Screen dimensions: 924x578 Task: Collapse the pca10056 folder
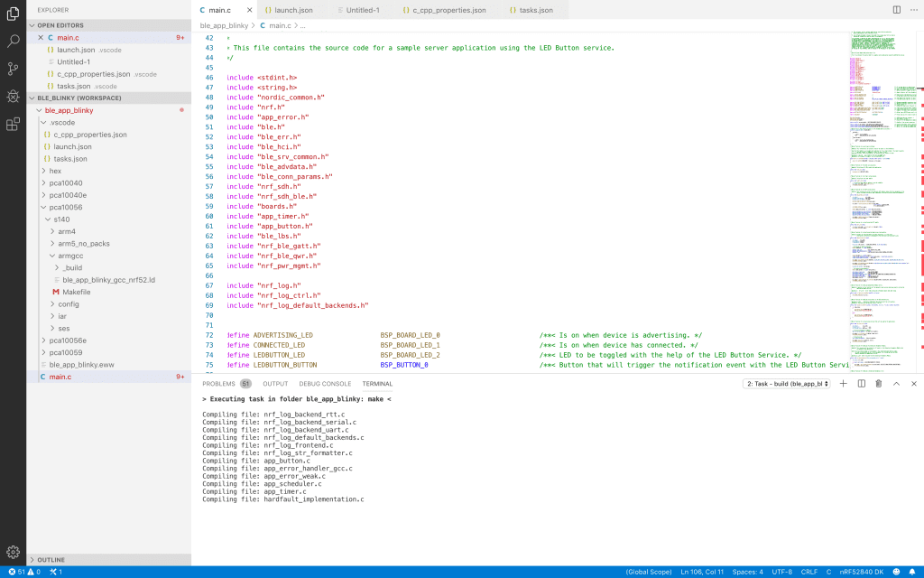click(65, 207)
